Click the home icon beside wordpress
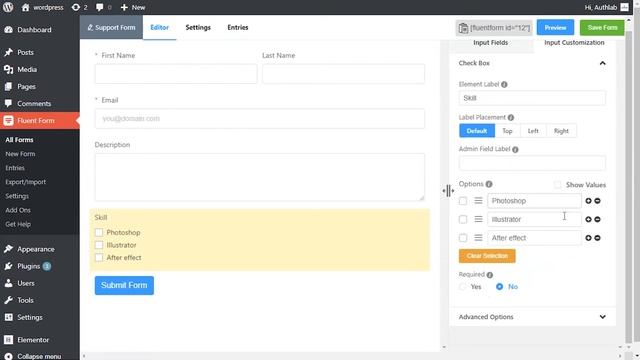 pos(25,7)
